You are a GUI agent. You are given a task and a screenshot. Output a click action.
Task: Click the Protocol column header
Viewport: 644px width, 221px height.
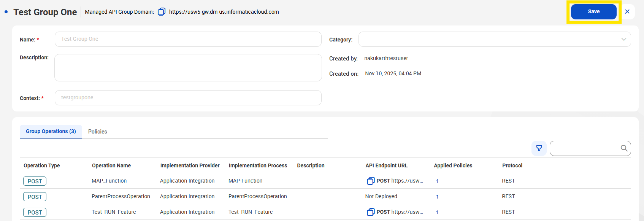tap(512, 165)
